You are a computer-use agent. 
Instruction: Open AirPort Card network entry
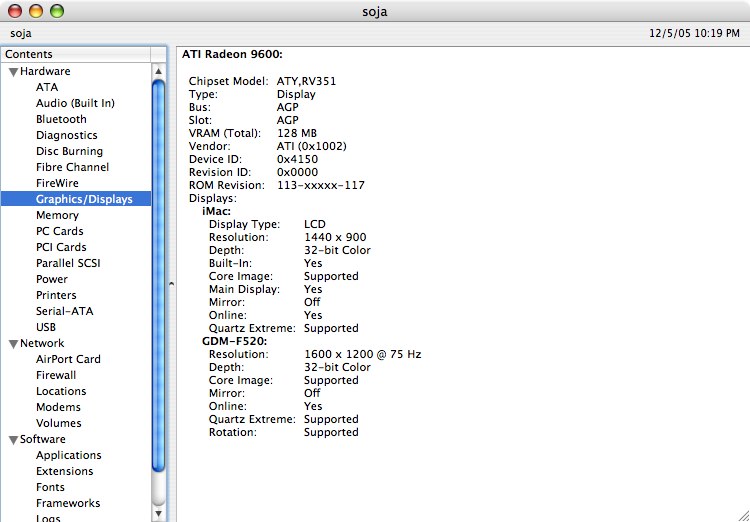[68, 359]
